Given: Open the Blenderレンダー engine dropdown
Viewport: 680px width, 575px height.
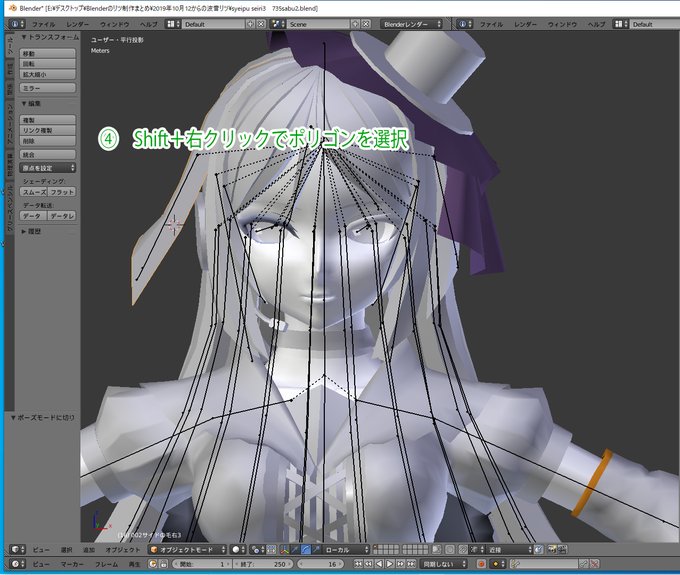Looking at the screenshot, I should point(411,24).
